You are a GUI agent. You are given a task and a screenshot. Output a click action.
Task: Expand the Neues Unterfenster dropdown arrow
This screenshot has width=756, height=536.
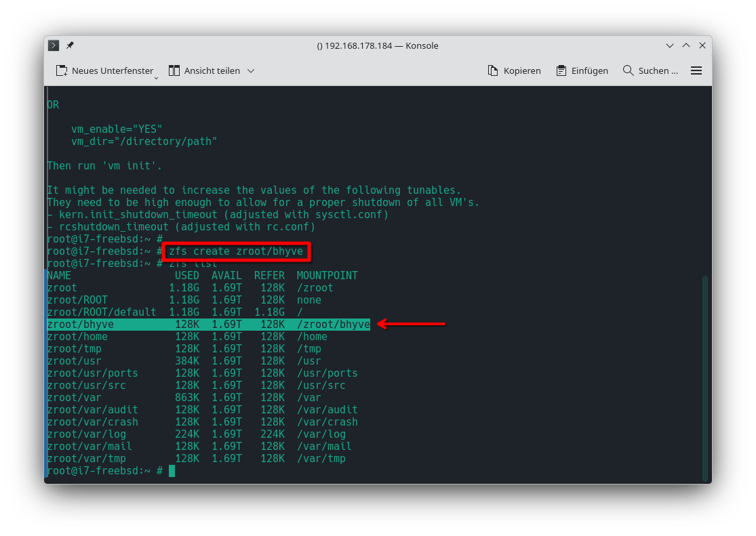[x=157, y=77]
